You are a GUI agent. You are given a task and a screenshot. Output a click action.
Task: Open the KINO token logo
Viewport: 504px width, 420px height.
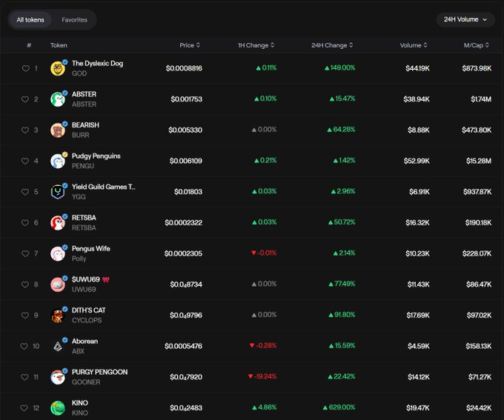tap(58, 408)
